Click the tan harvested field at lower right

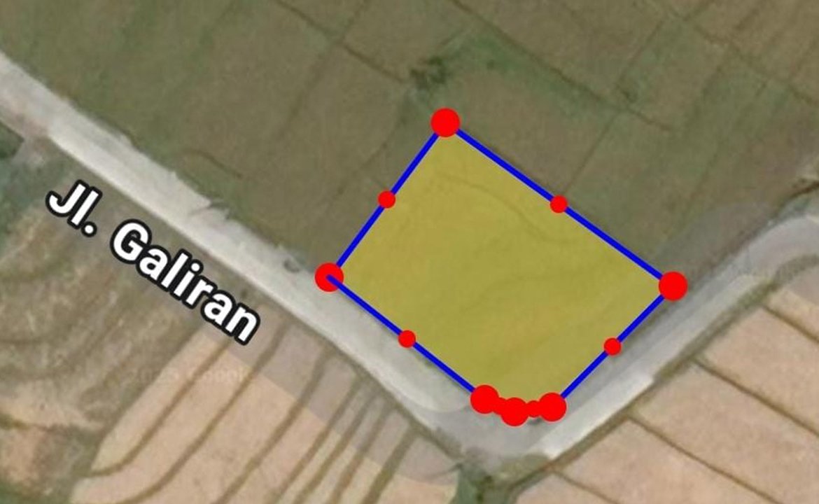coord(731,418)
